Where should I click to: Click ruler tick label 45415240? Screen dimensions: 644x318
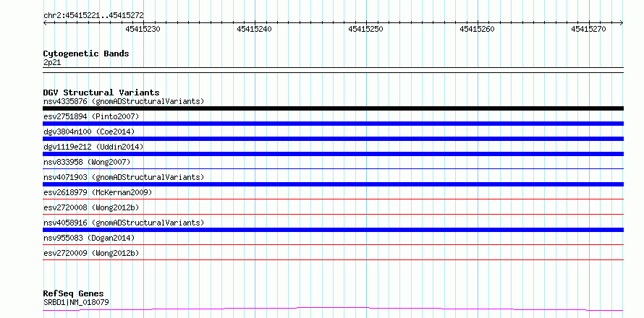coord(254,29)
